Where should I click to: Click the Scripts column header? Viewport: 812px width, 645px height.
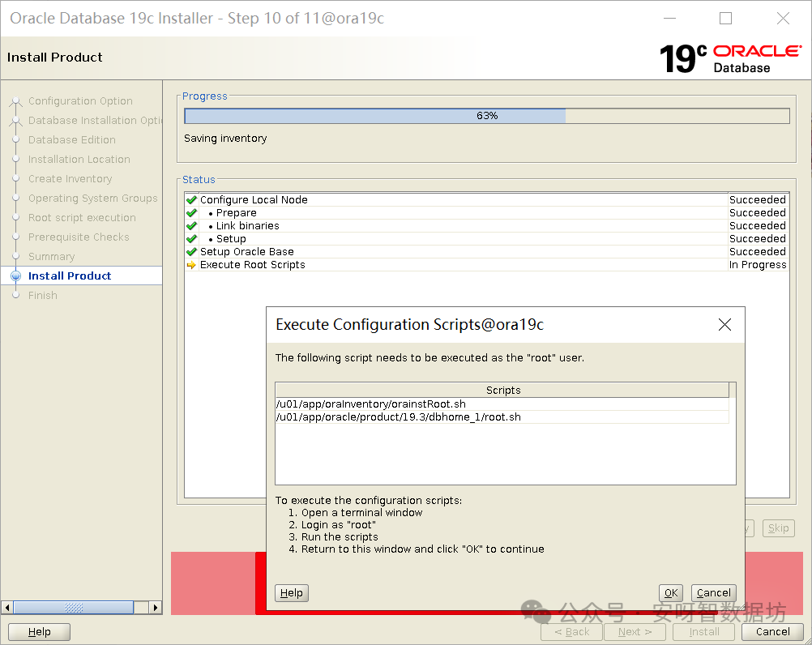click(502, 390)
